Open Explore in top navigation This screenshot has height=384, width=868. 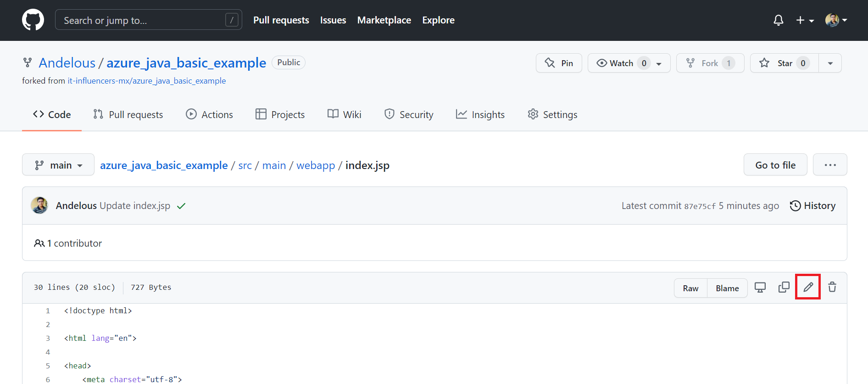point(438,20)
